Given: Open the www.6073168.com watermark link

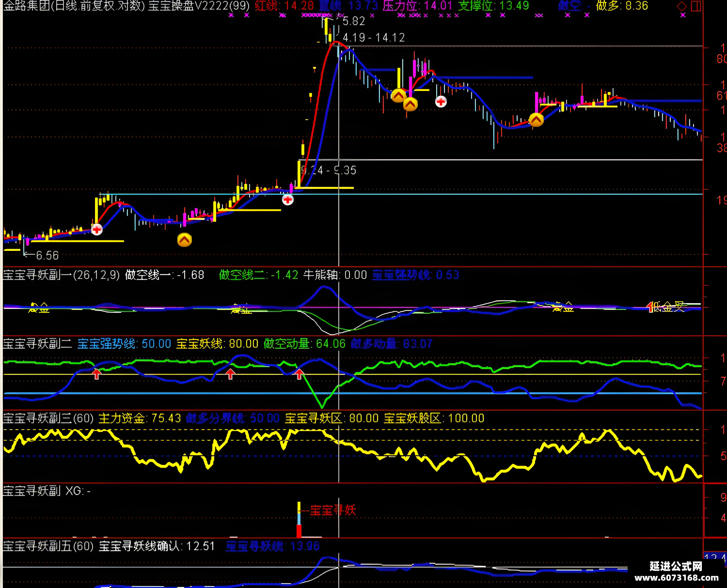Looking at the screenshot, I should point(676,577).
